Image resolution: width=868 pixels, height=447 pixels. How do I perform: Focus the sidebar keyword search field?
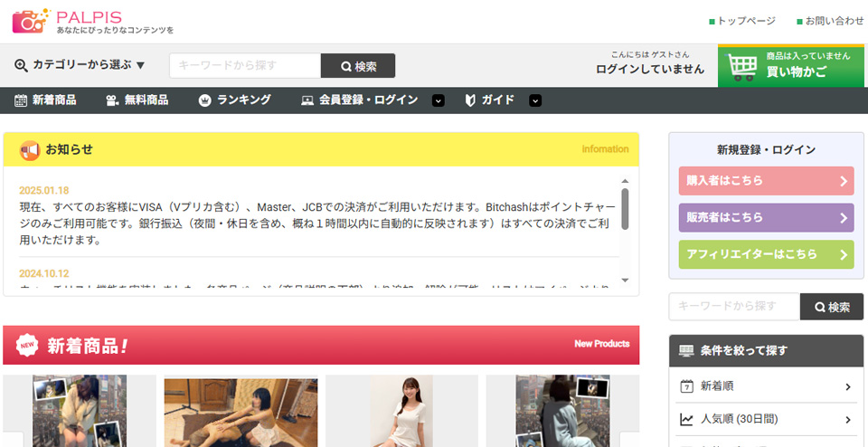click(x=734, y=307)
